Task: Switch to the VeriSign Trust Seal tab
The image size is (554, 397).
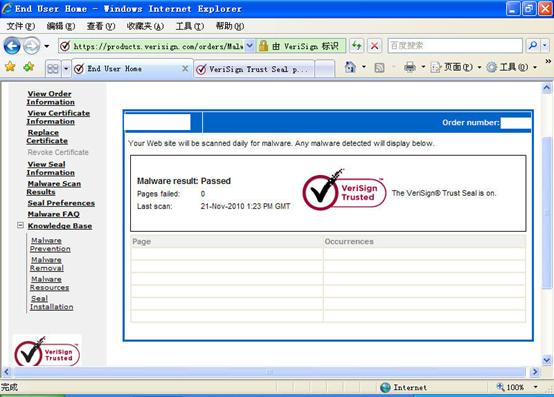Action: tap(254, 69)
